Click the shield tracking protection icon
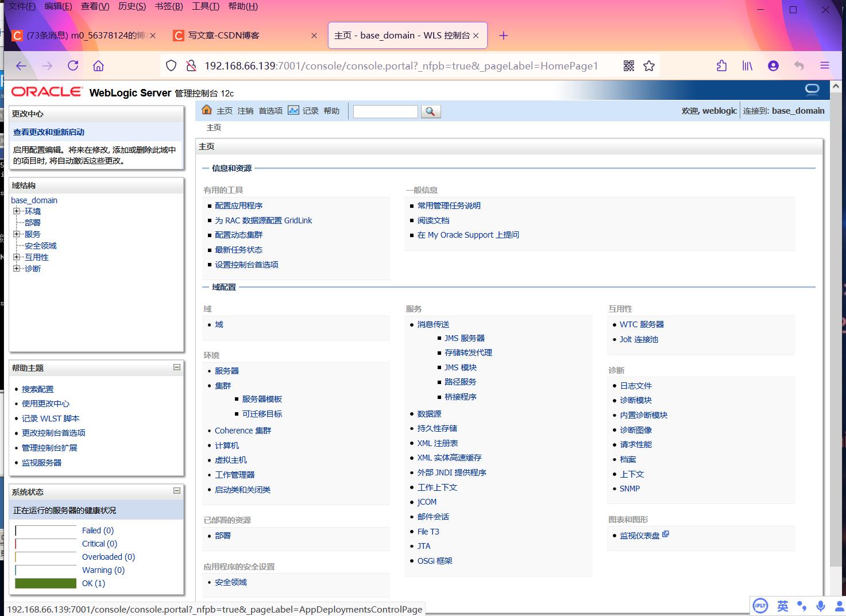Screen dimensions: 846x616 click(171, 66)
